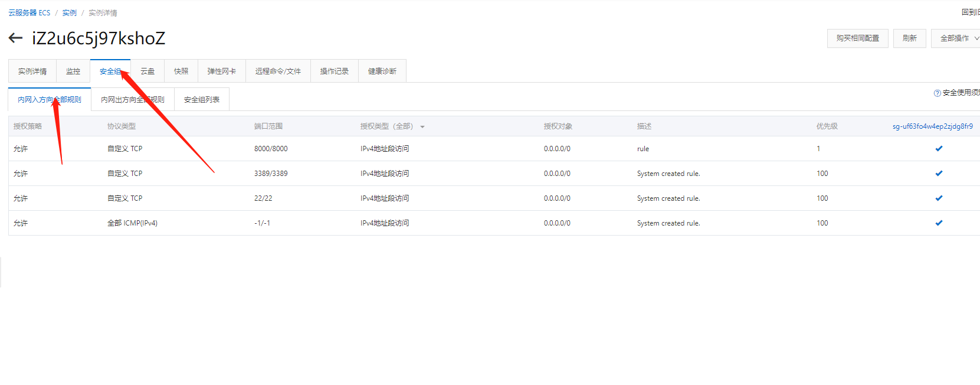Viewport: 980px width, 385px height.
Task: Click the 全部 ICMP(IPv4) protocol cell
Action: [x=132, y=223]
